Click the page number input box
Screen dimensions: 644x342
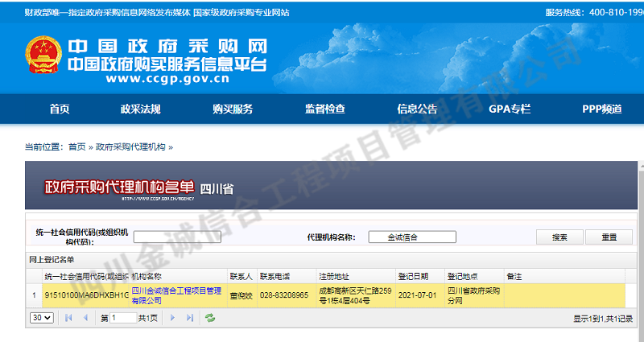(x=123, y=318)
